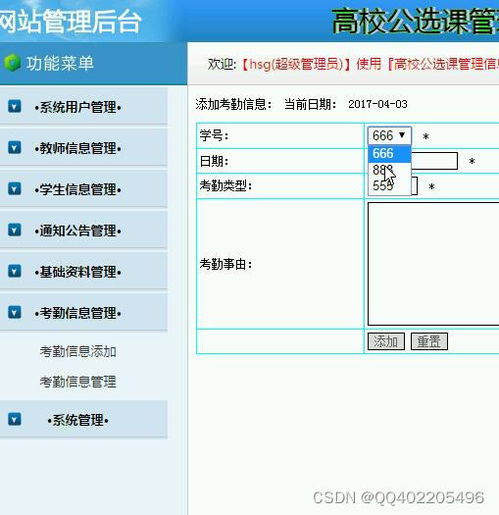Click arrow icon next to 系统管理
This screenshot has height=515, width=499.
14,419
